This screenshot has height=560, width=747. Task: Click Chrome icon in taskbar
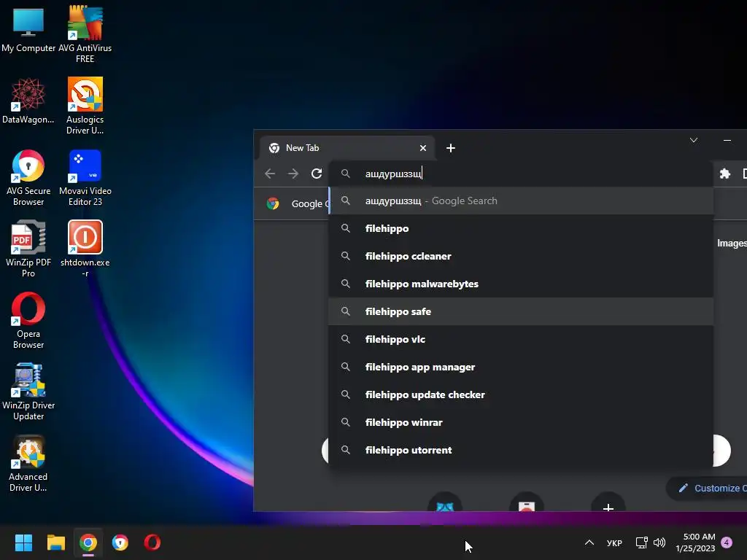click(88, 542)
